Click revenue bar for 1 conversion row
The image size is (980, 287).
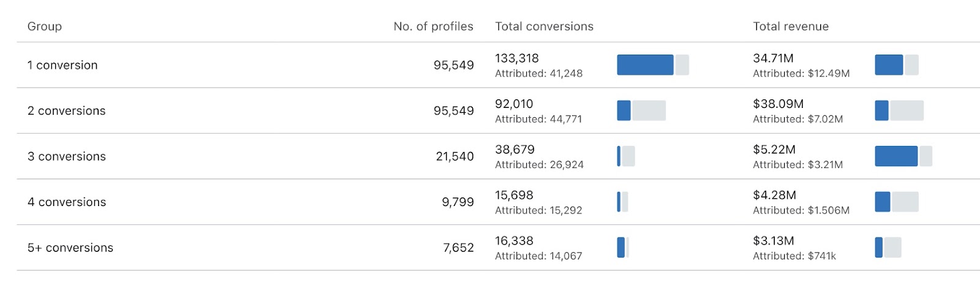(896, 65)
